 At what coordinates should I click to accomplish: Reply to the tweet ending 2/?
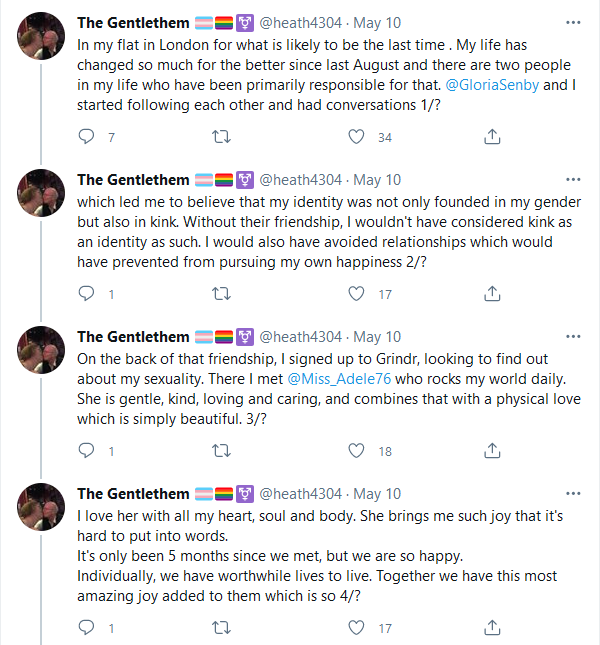[86, 294]
